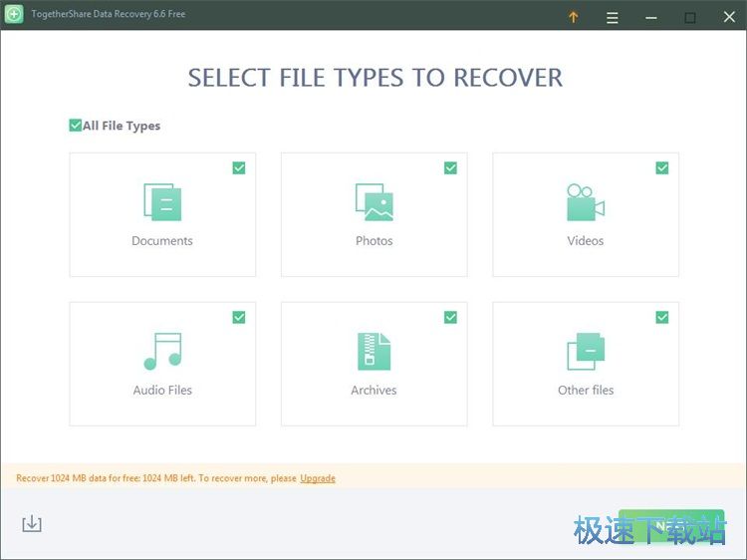This screenshot has width=747, height=560.
Task: Click the Documents file type icon
Action: [x=162, y=202]
